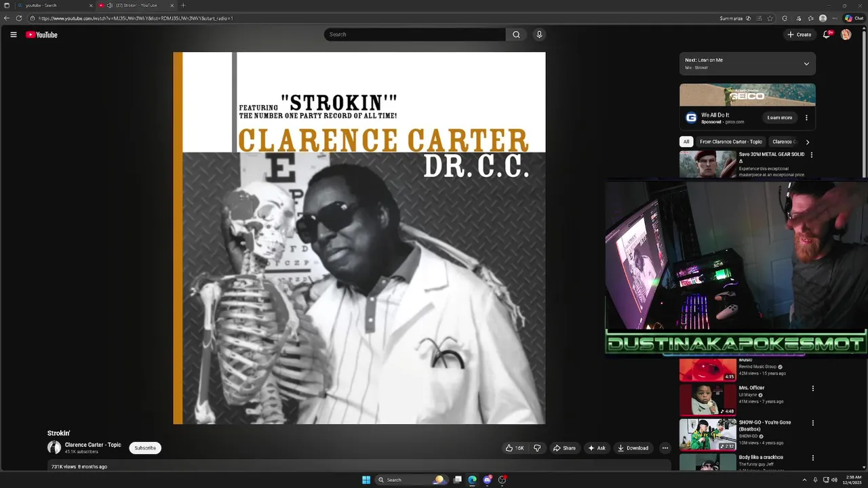This screenshot has width=868, height=488.
Task: Open a new browser tab
Action: click(182, 5)
